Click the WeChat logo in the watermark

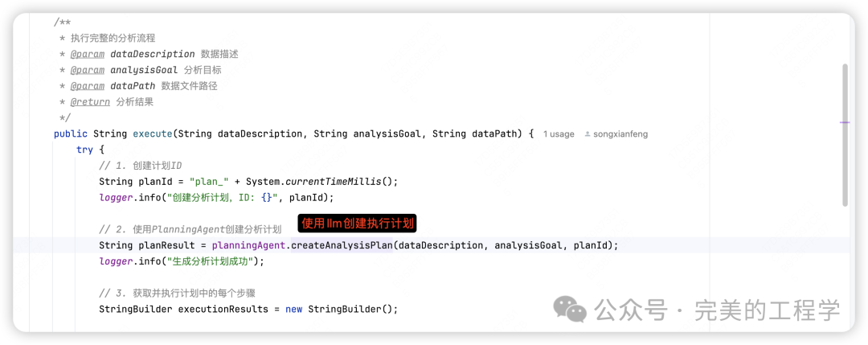pyautogui.click(x=570, y=309)
